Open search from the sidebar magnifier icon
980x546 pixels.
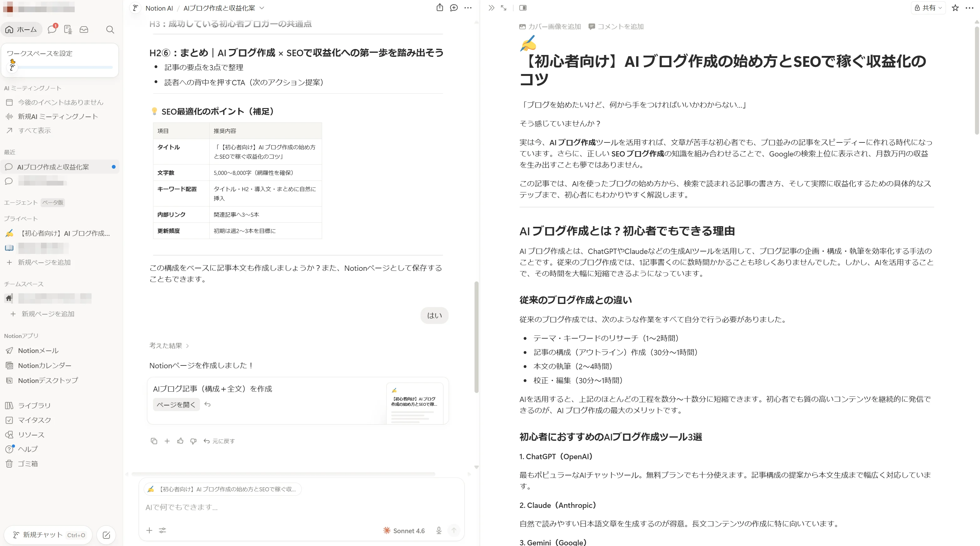click(x=110, y=29)
